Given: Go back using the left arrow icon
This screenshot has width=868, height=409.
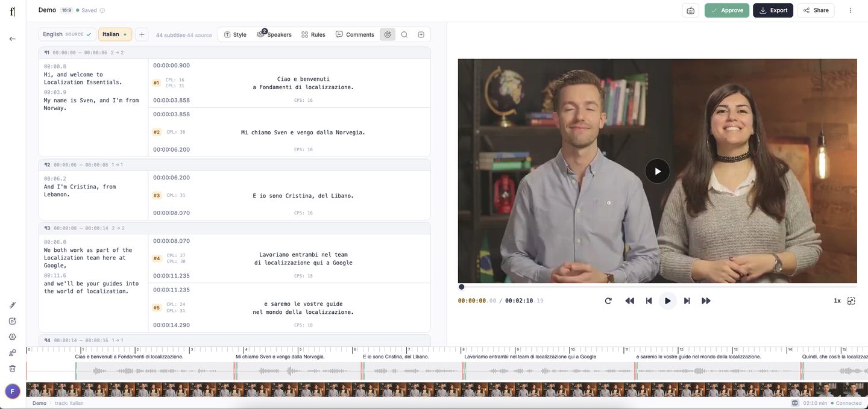Looking at the screenshot, I should pos(13,39).
